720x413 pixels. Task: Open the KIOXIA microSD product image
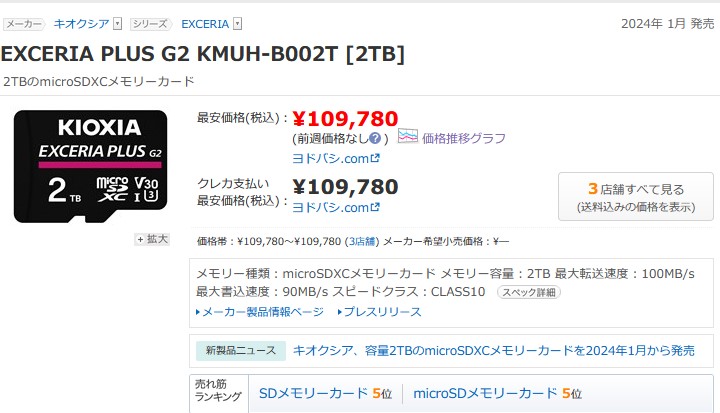point(90,166)
